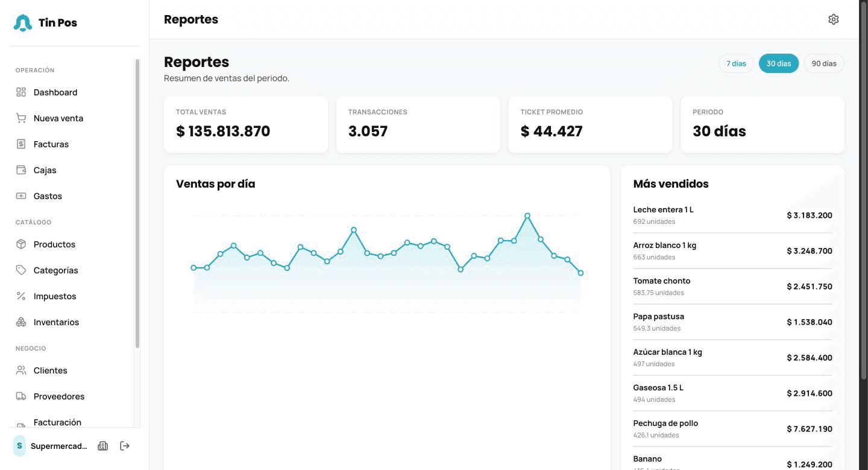Click the Categorías tag icon
The image size is (868, 470).
(x=21, y=270)
